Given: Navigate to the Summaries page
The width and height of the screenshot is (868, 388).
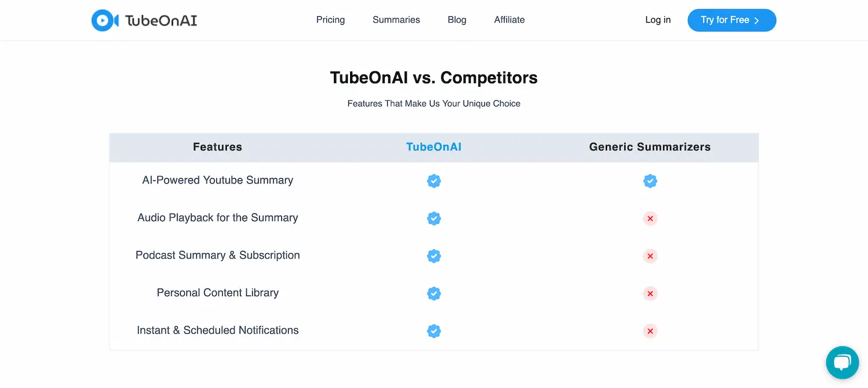Looking at the screenshot, I should click(396, 20).
